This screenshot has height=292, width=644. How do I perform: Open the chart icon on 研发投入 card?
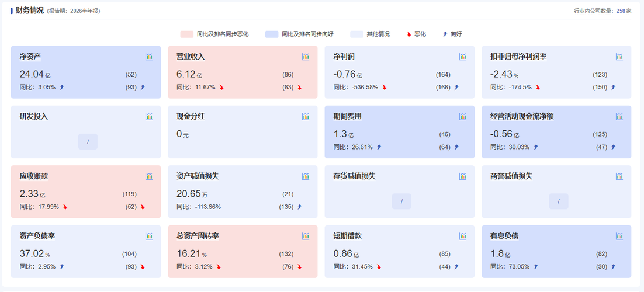point(148,117)
